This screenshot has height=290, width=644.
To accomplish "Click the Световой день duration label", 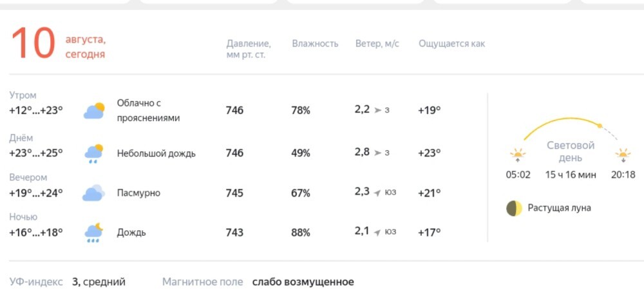I will [571, 175].
